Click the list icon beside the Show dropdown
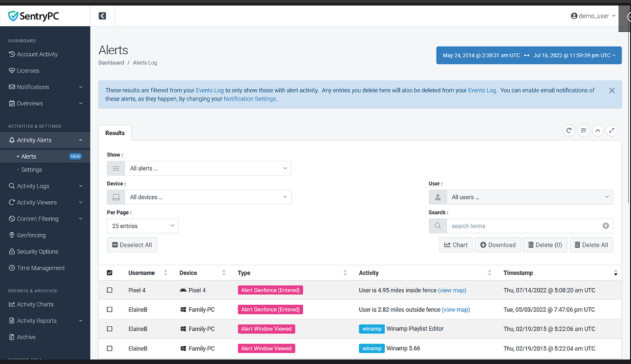Screen dimensions: 631x364 [x=116, y=168]
